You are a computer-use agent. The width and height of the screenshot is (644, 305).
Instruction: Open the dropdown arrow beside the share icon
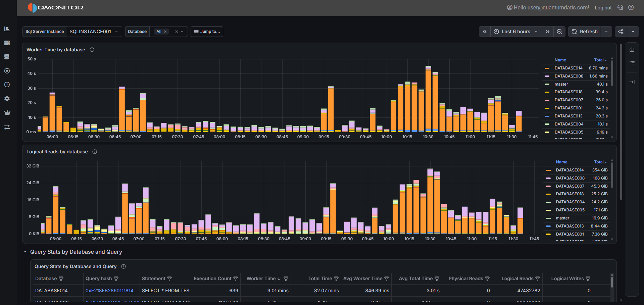pyautogui.click(x=633, y=32)
